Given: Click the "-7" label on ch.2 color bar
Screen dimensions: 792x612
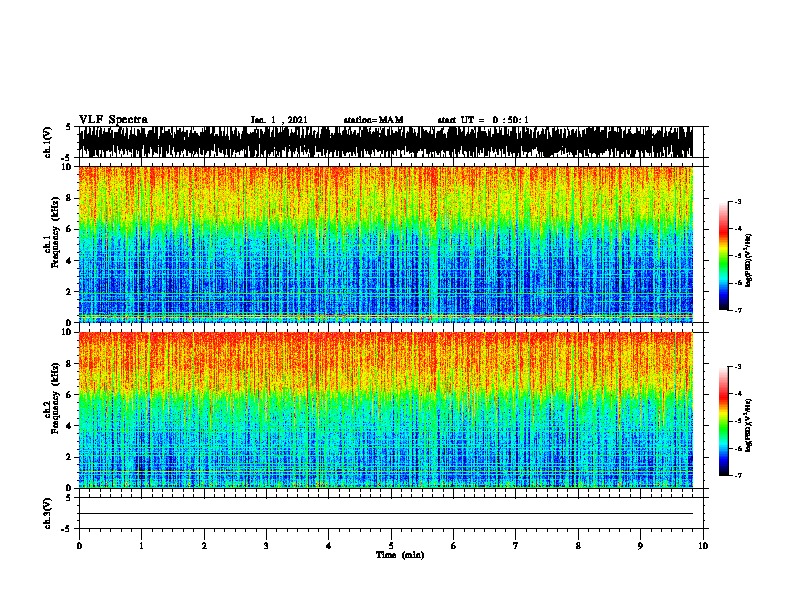Looking at the screenshot, I should click(x=737, y=475).
